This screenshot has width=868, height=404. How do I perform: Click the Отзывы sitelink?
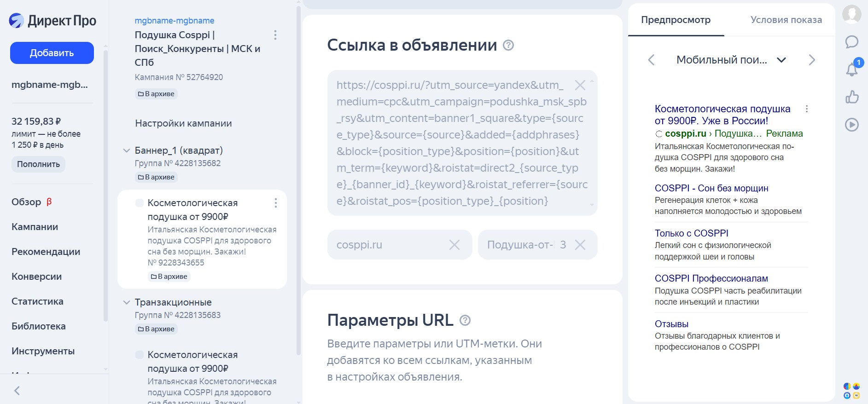click(671, 324)
